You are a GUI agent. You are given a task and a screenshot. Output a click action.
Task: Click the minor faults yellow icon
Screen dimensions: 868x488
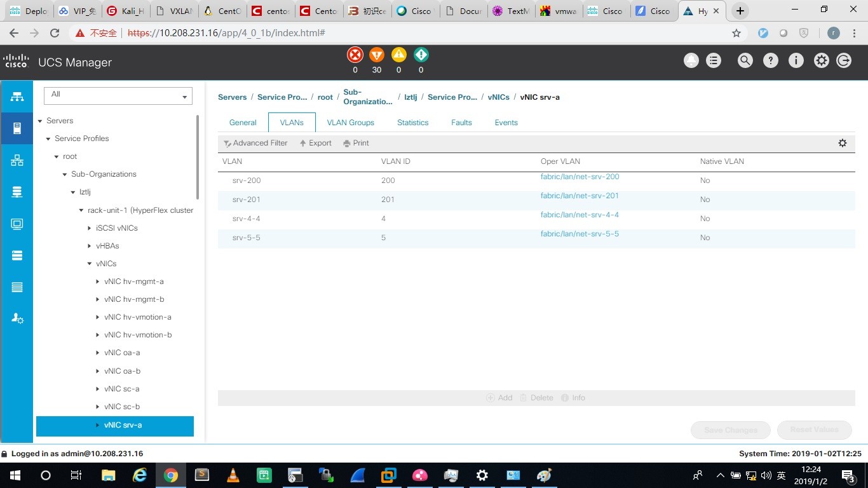[399, 55]
